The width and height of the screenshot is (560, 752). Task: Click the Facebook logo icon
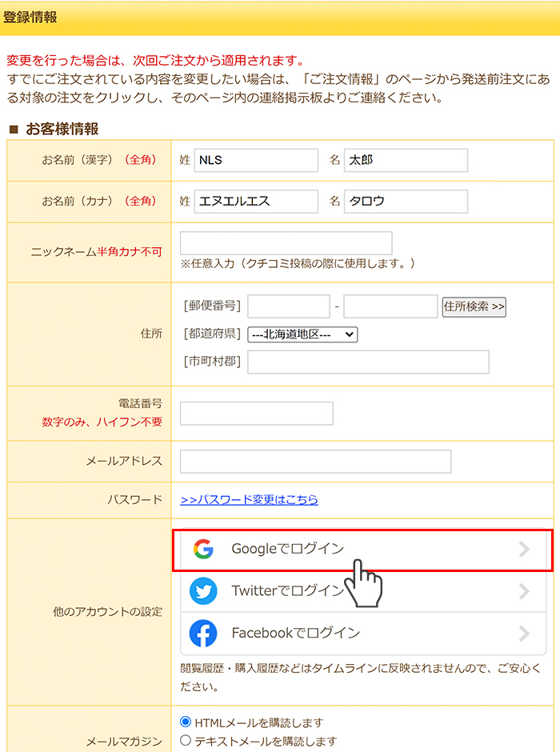[x=203, y=633]
